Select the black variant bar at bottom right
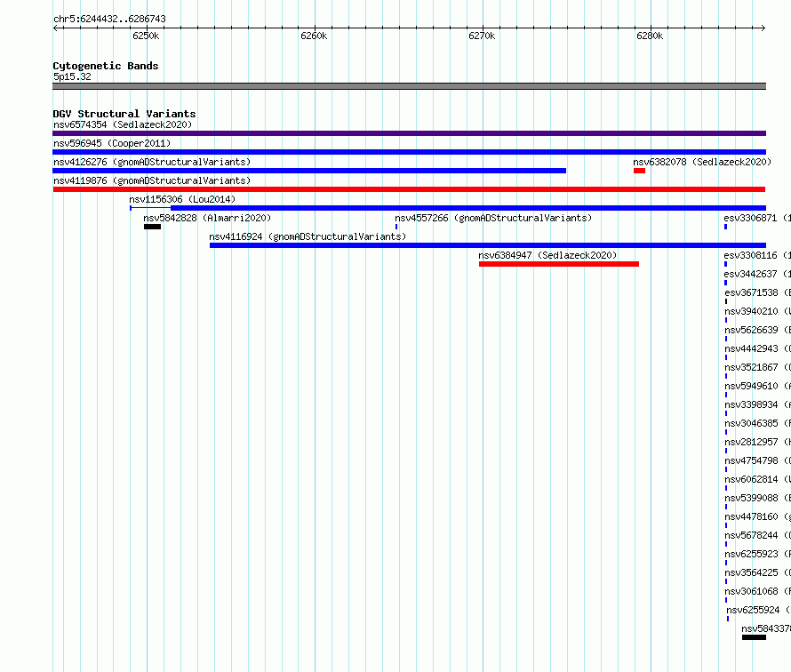The width and height of the screenshot is (791, 672). [x=755, y=637]
